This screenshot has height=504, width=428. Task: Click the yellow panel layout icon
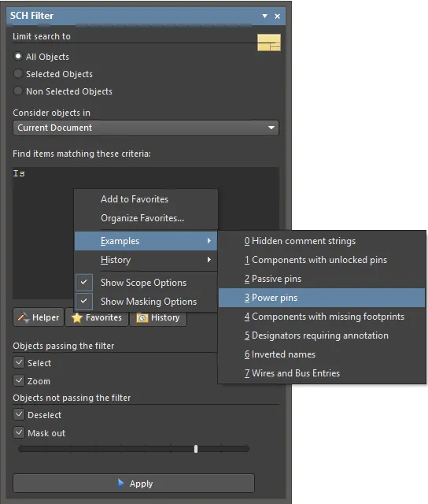point(269,42)
